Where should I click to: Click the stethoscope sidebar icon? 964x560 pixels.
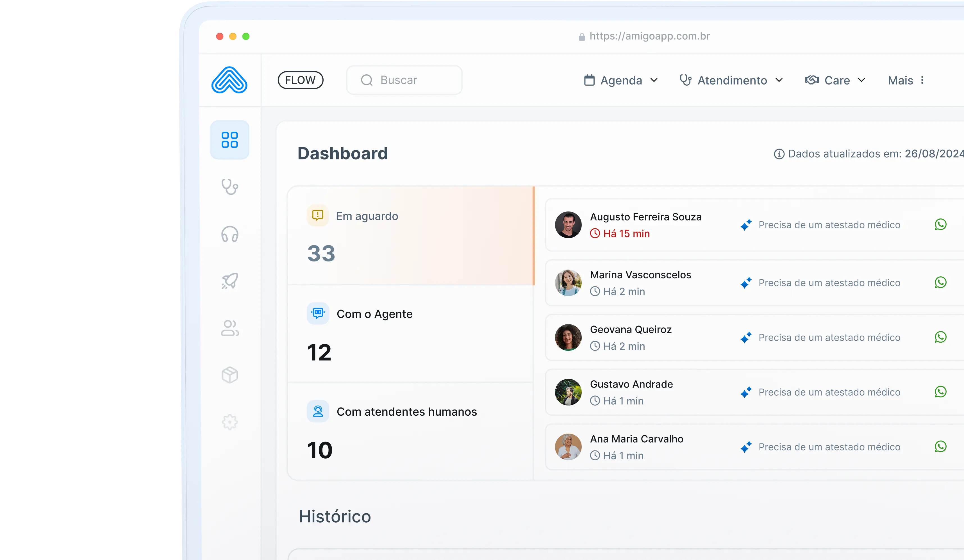click(229, 187)
